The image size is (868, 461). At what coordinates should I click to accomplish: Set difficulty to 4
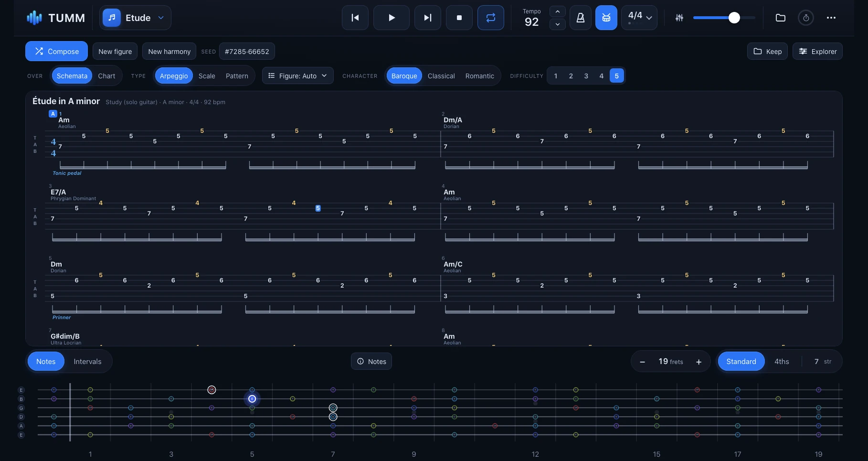[602, 75]
